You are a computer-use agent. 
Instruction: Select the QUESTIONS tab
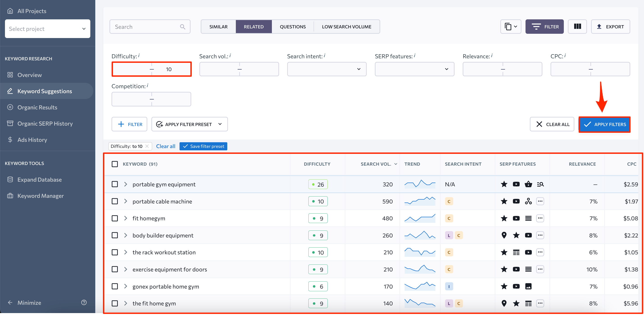(x=293, y=26)
